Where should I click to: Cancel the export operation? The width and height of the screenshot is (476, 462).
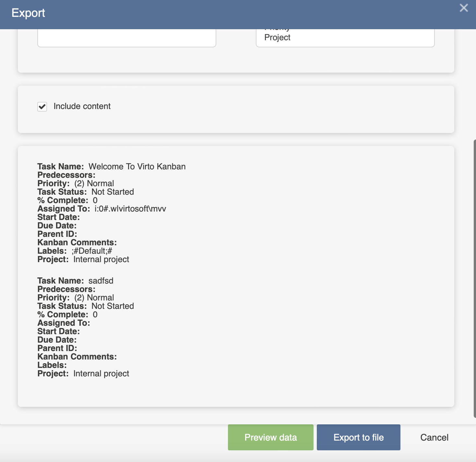click(x=434, y=437)
